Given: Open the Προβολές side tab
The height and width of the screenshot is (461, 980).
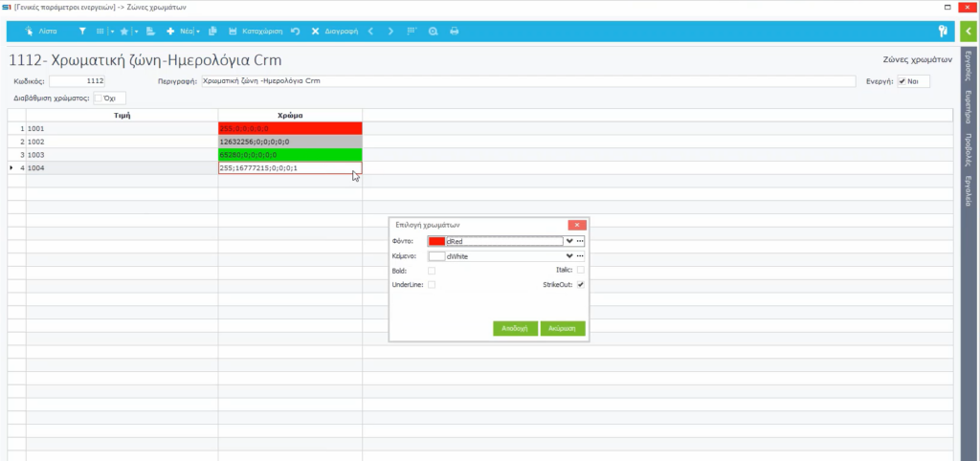Looking at the screenshot, I should 969,150.
